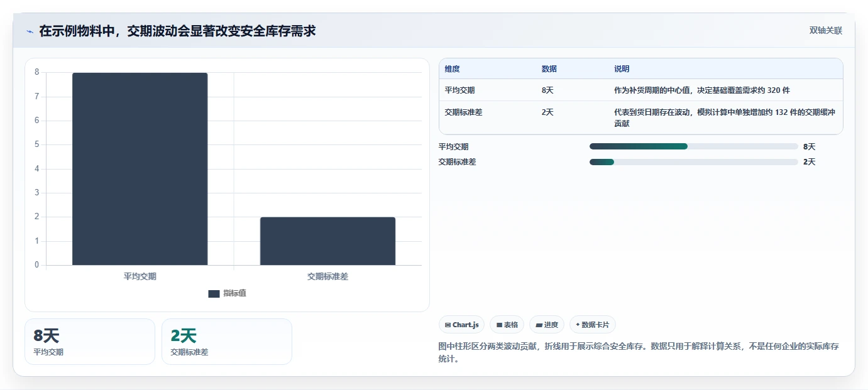Select the 数据卡片 tag
The image size is (868, 390).
coord(593,325)
